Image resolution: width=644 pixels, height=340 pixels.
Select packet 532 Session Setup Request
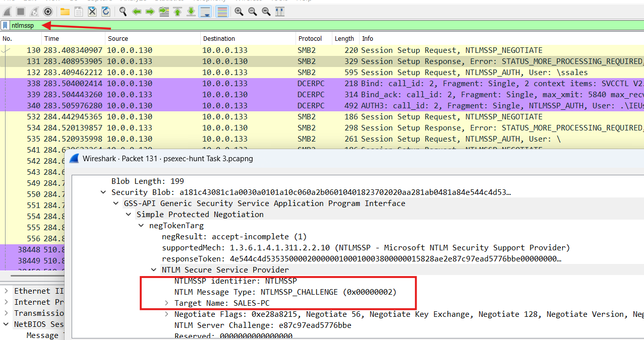(x=322, y=117)
